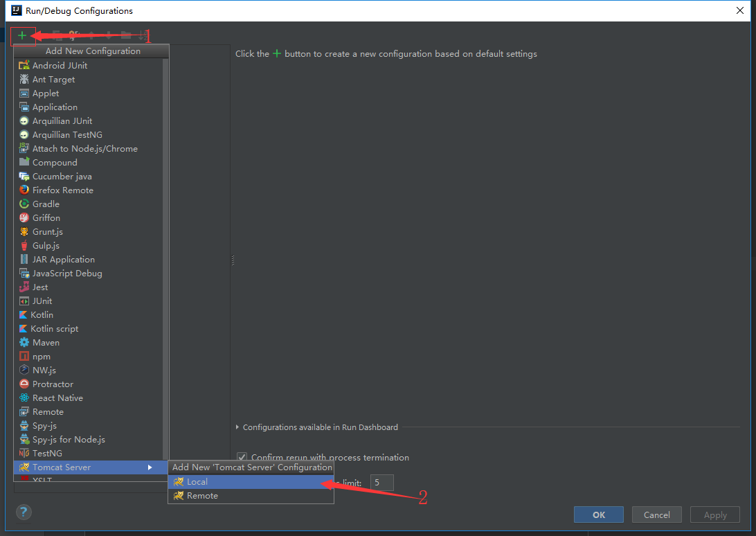Screen dimensions: 756x536
Task: Select Remote Tomcat Server configuration
Action: coord(251,495)
